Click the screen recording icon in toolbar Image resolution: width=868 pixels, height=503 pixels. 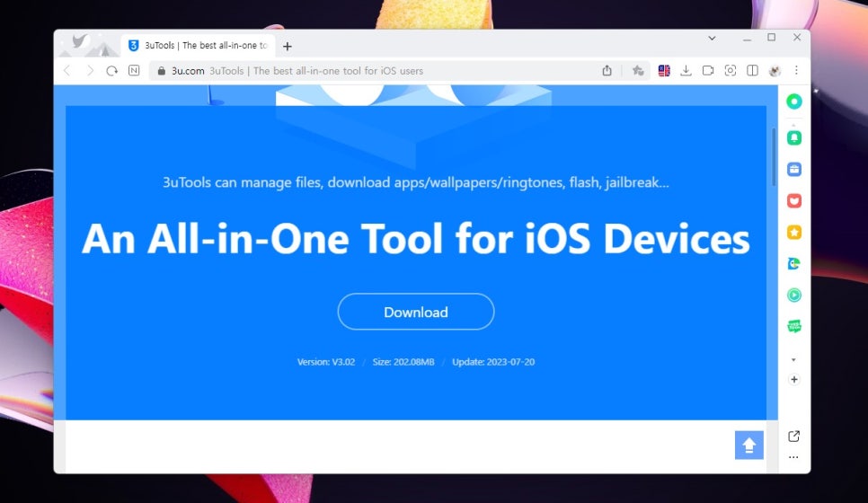pyautogui.click(x=708, y=70)
